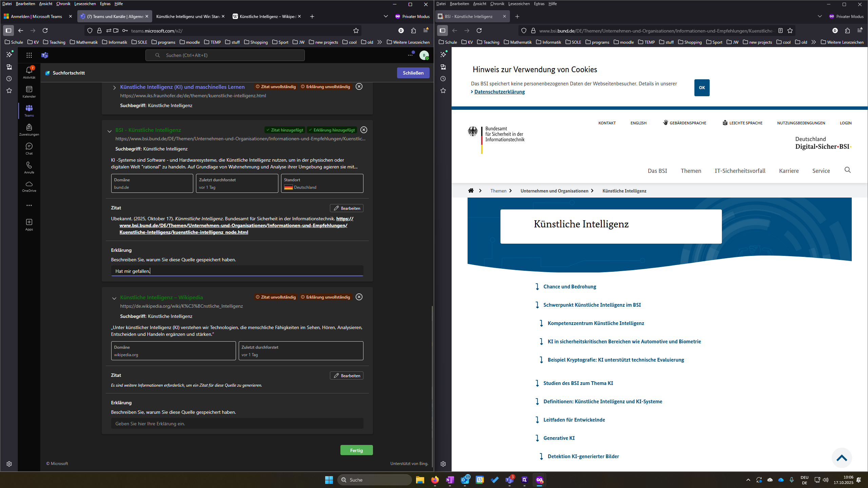Open OneDrive cloud icon in Teams sidebar

coord(29,186)
